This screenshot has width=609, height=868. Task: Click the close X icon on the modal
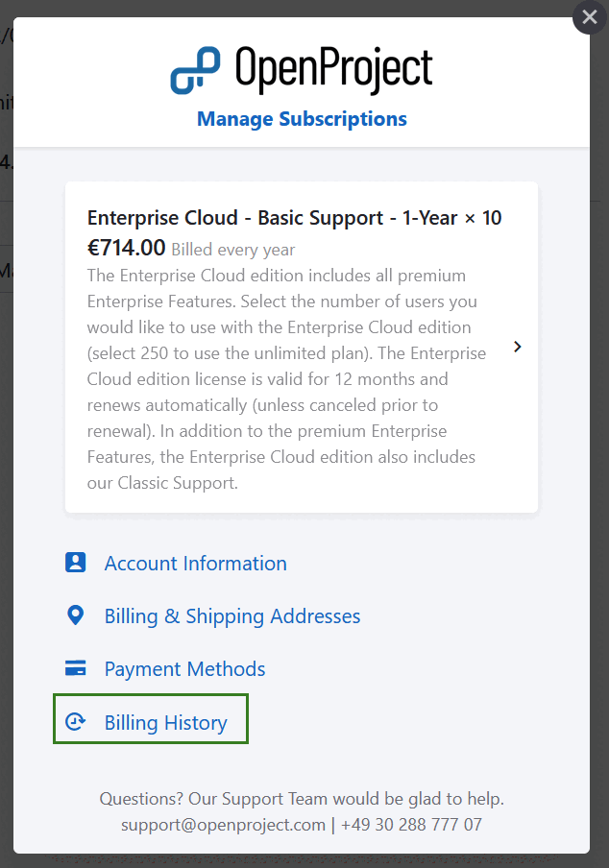tap(589, 17)
